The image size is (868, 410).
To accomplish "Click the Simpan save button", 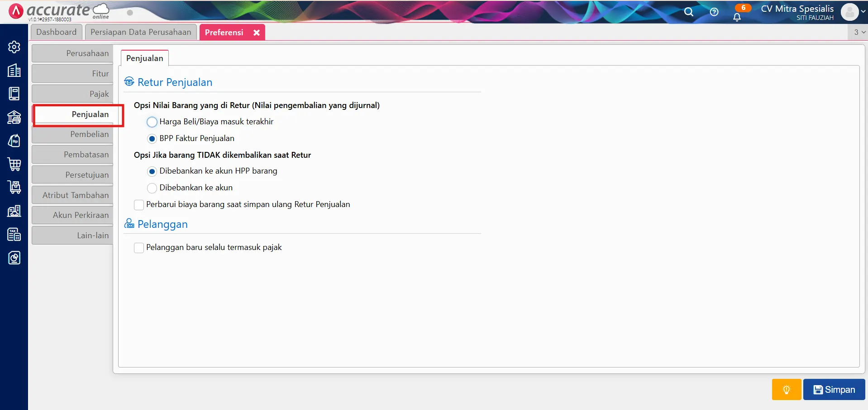I will [834, 390].
